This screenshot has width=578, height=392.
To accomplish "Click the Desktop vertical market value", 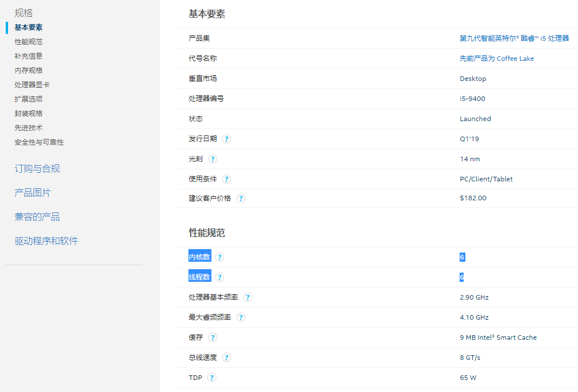I will coord(473,79).
